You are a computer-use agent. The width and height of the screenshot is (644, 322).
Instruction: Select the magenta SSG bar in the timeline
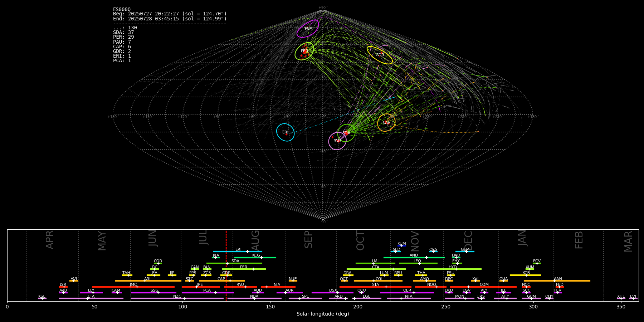tap(153, 292)
